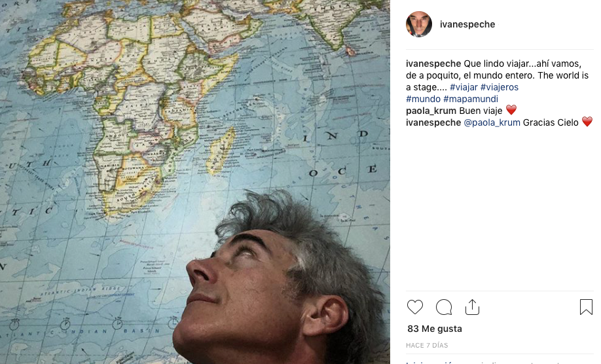The height and width of the screenshot is (364, 601).
Task: Click ivanespeche name in the caption
Action: pyautogui.click(x=433, y=64)
